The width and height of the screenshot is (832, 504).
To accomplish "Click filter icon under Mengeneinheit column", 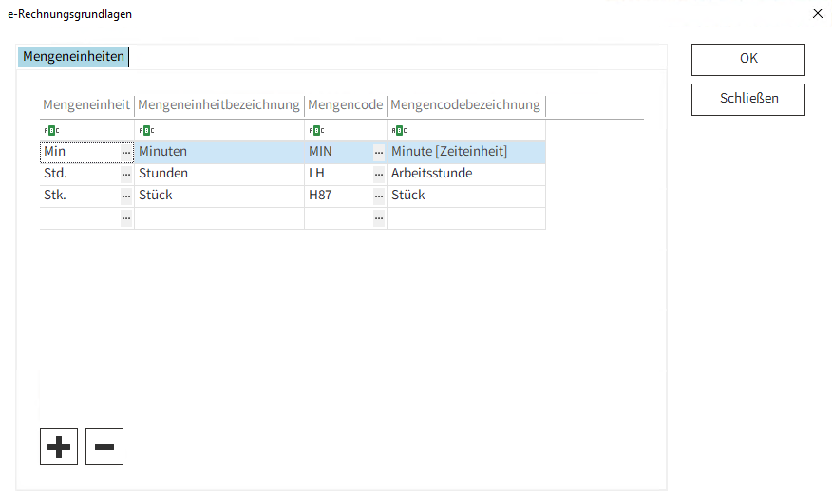I will (51, 130).
